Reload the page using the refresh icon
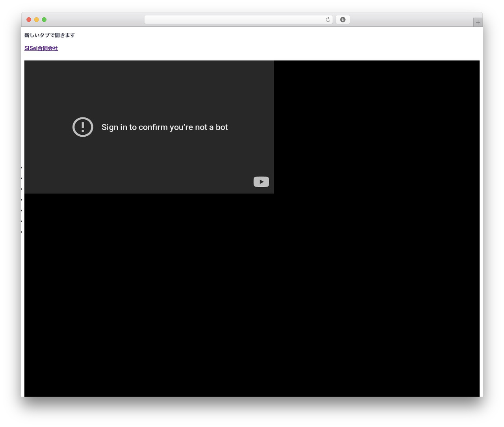 pyautogui.click(x=328, y=20)
